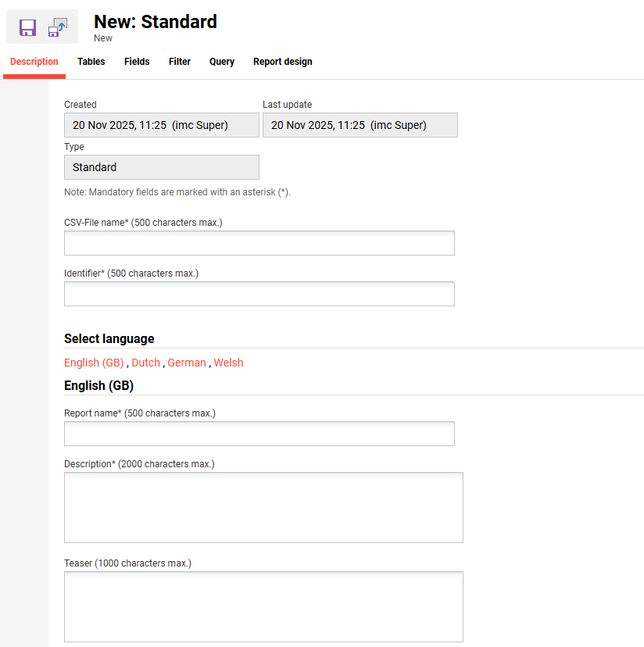The image size is (644, 647).
Task: Pick the Welsh language link
Action: coord(228,363)
